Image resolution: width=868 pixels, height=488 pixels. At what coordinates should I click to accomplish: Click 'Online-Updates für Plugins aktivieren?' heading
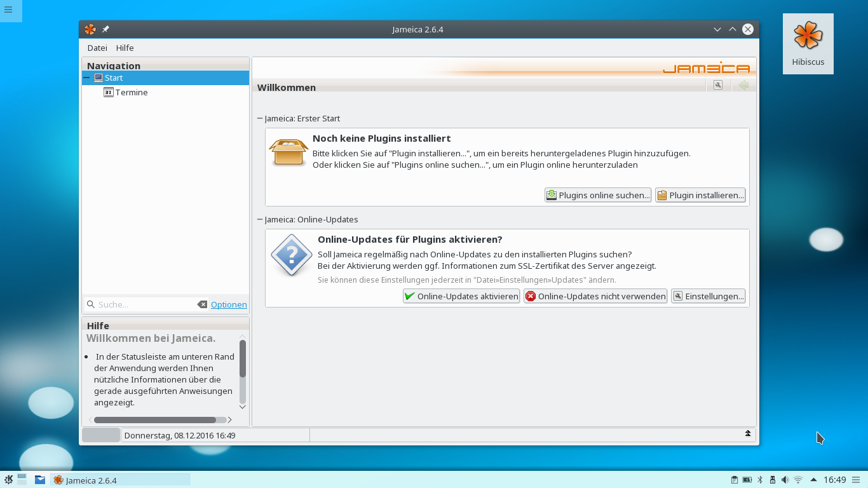point(410,239)
